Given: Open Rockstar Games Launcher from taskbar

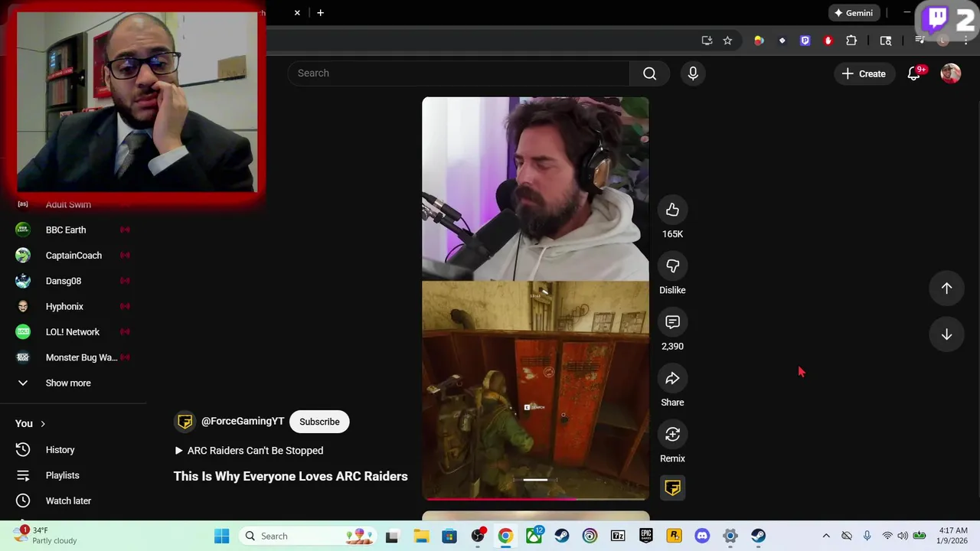Looking at the screenshot, I should (x=674, y=536).
